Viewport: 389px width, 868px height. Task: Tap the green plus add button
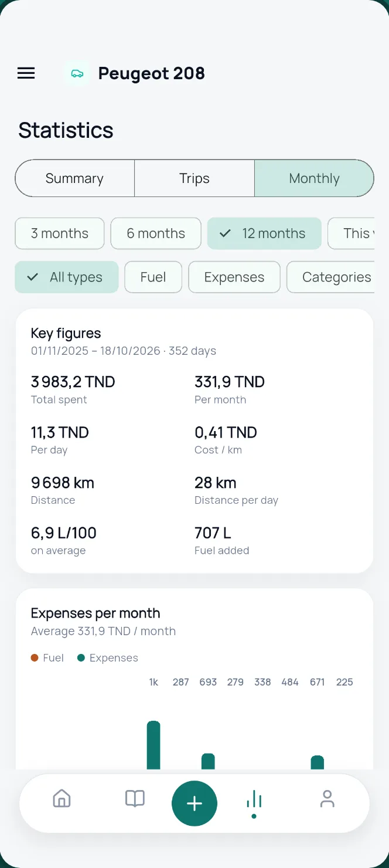(194, 803)
